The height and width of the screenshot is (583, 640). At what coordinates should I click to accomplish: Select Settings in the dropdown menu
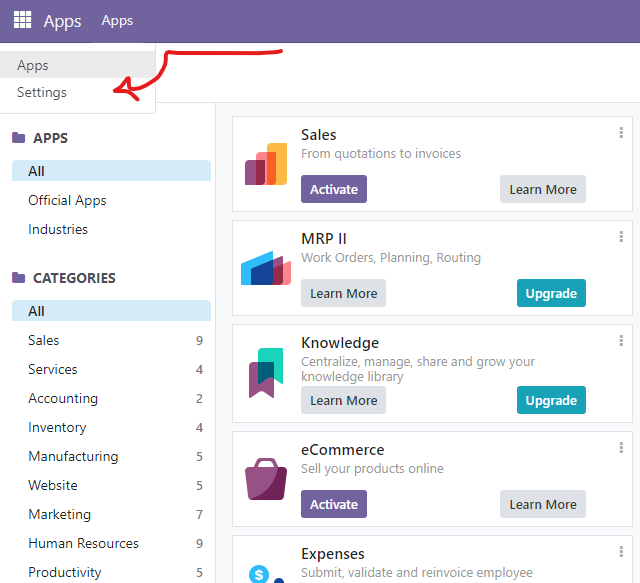pos(78,92)
